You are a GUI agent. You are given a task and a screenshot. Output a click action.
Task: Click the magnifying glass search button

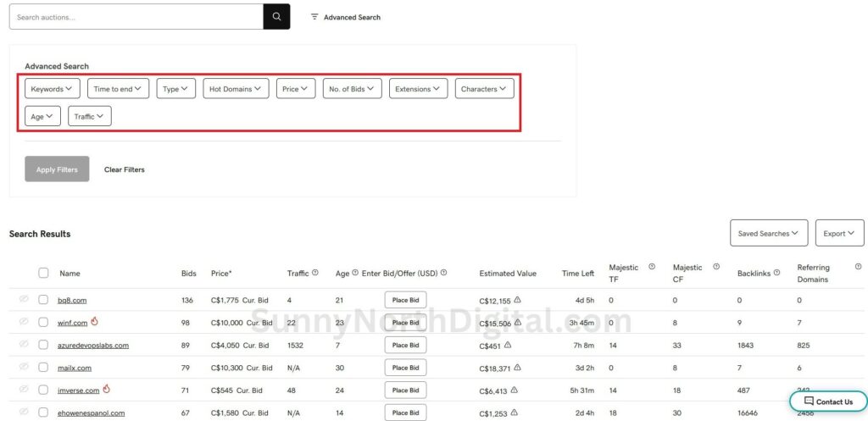[x=276, y=17]
